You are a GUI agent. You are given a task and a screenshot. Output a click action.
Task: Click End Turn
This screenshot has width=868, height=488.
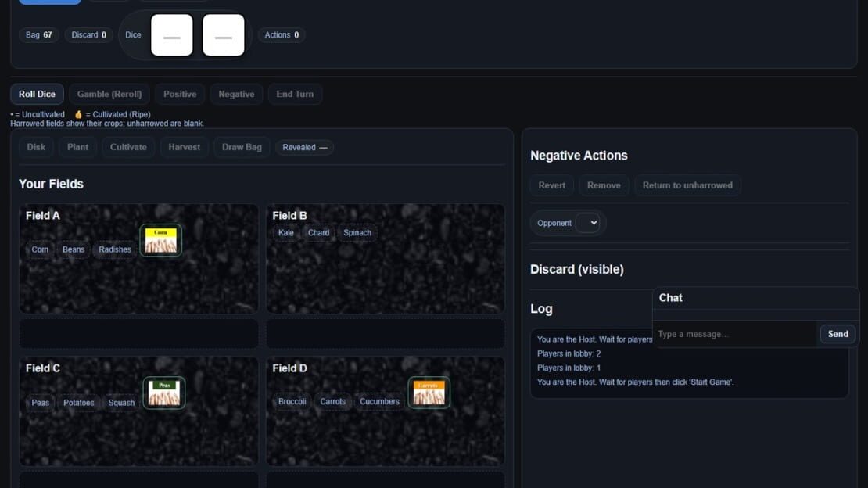[x=295, y=94]
